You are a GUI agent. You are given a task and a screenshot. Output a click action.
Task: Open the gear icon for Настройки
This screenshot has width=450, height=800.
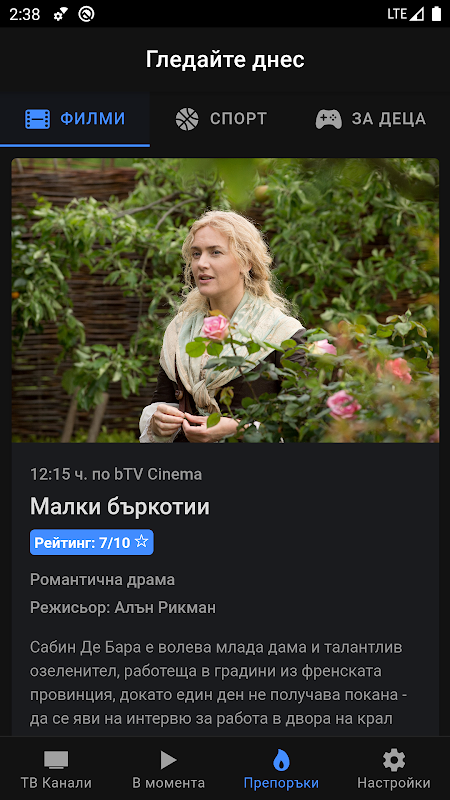coord(394,760)
